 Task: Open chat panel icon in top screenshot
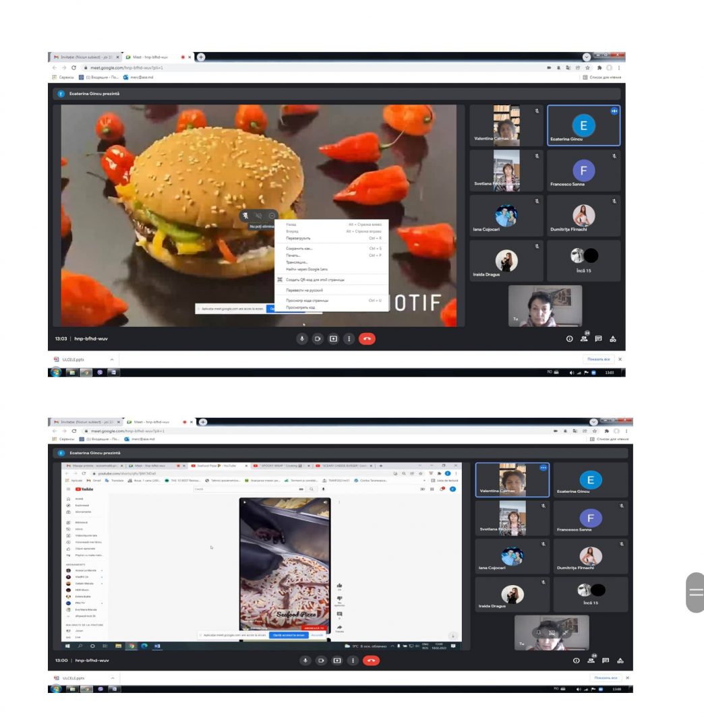(598, 339)
